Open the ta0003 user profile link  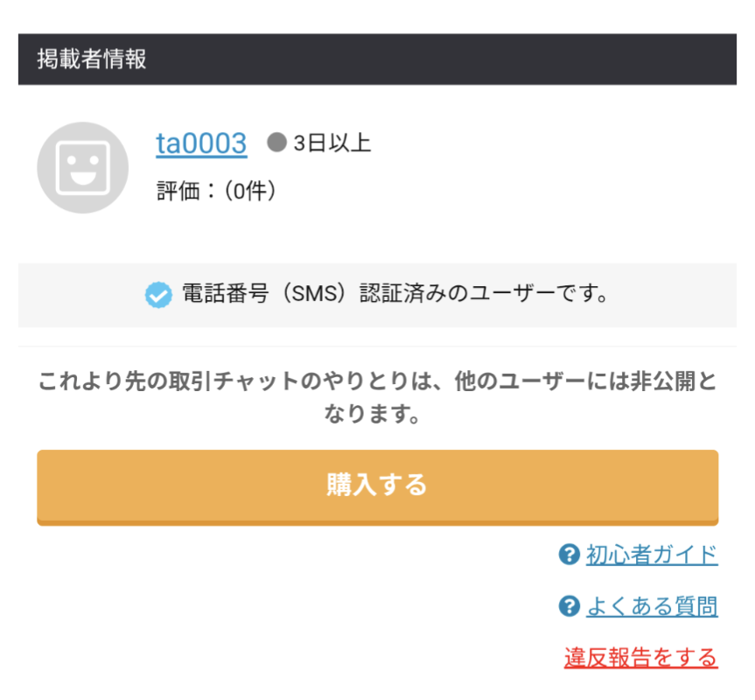[x=201, y=143]
